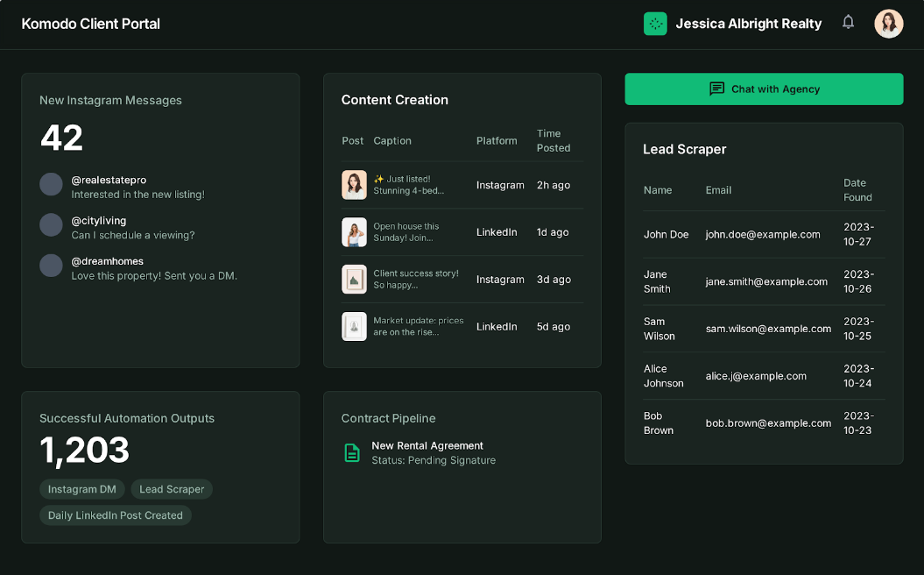Open john.doe@example.com email link
Viewport: 924px width, 575px height.
(760, 235)
